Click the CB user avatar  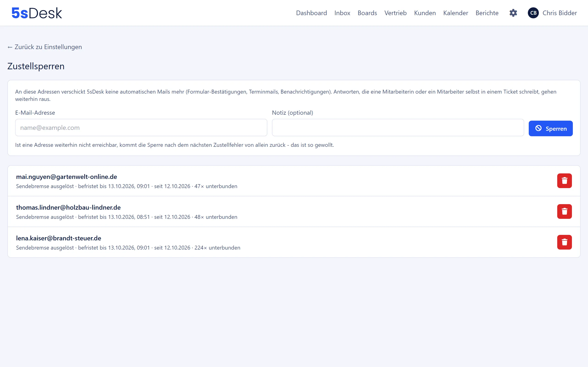click(x=533, y=13)
